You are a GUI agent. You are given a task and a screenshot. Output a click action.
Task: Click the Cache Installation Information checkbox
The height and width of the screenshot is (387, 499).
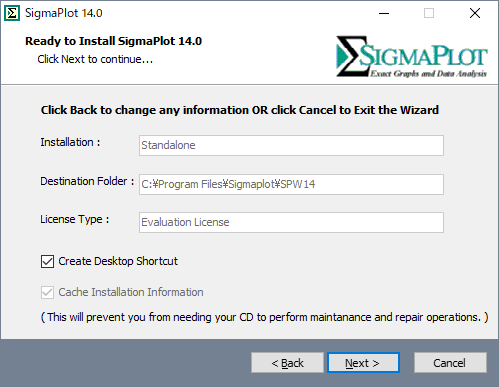coord(47,292)
